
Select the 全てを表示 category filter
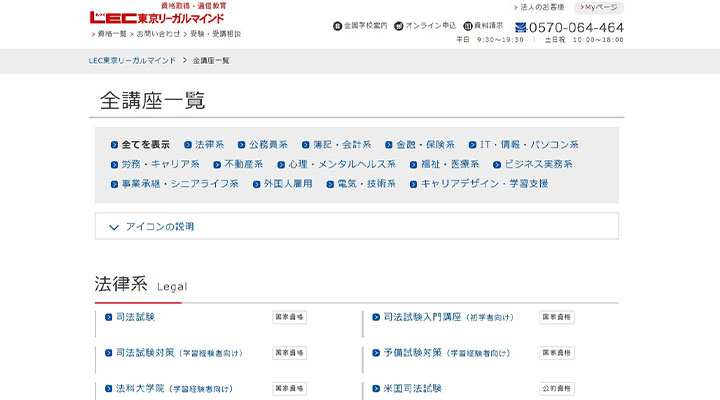[x=144, y=145]
